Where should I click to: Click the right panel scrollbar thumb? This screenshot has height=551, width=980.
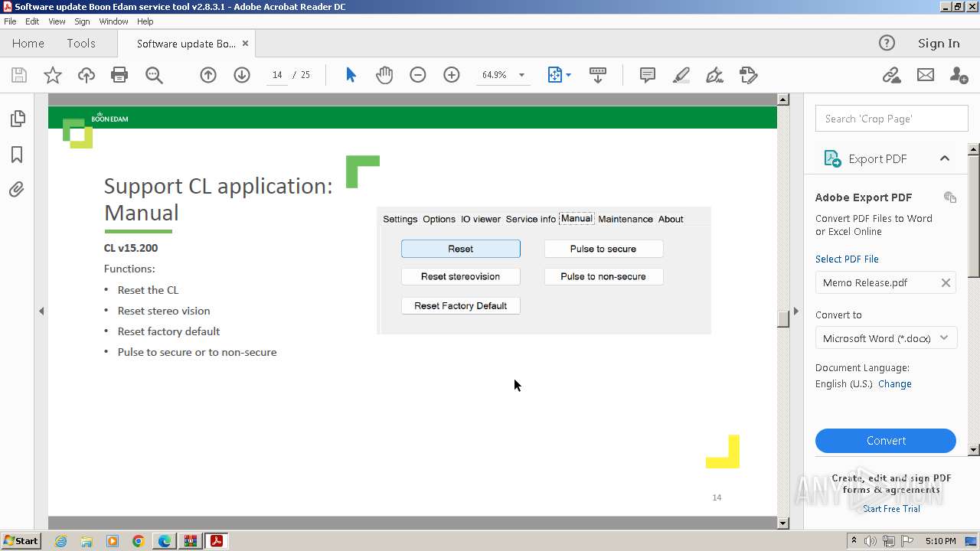coord(974,215)
